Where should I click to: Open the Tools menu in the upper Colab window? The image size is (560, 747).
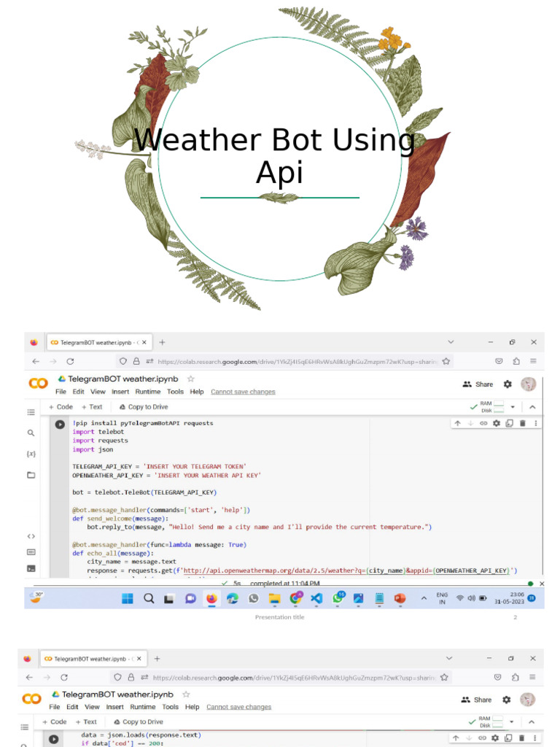[x=175, y=392]
